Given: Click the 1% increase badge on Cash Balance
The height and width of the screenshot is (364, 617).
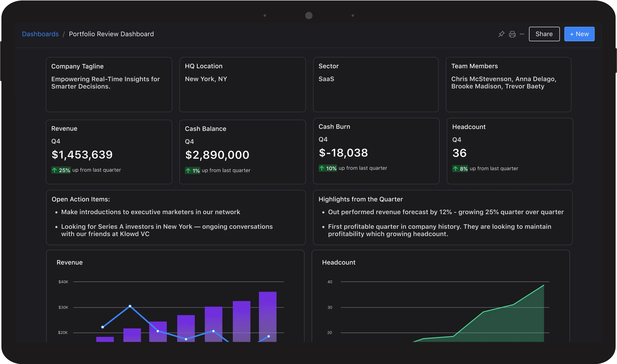Looking at the screenshot, I should [193, 171].
